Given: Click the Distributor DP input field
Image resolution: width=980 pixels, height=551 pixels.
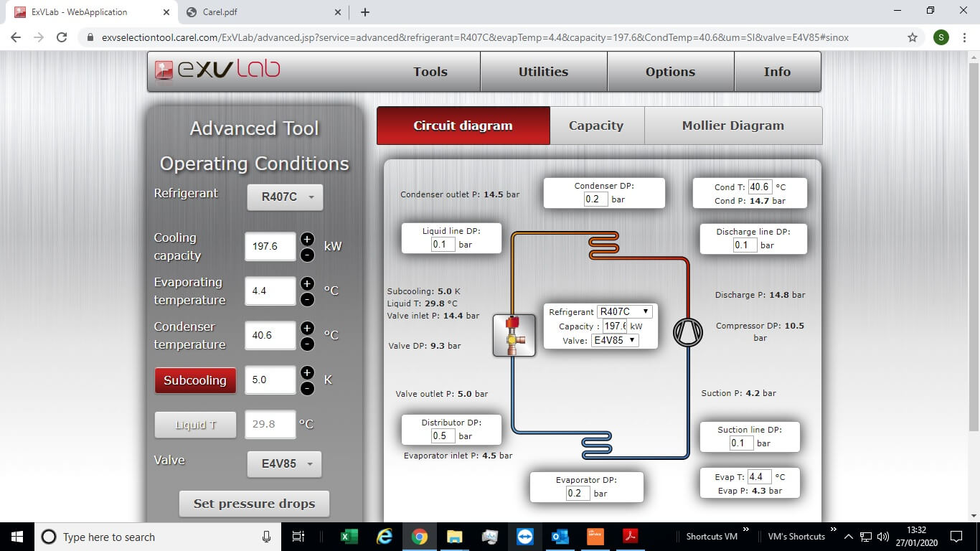Looking at the screenshot, I should click(x=443, y=436).
